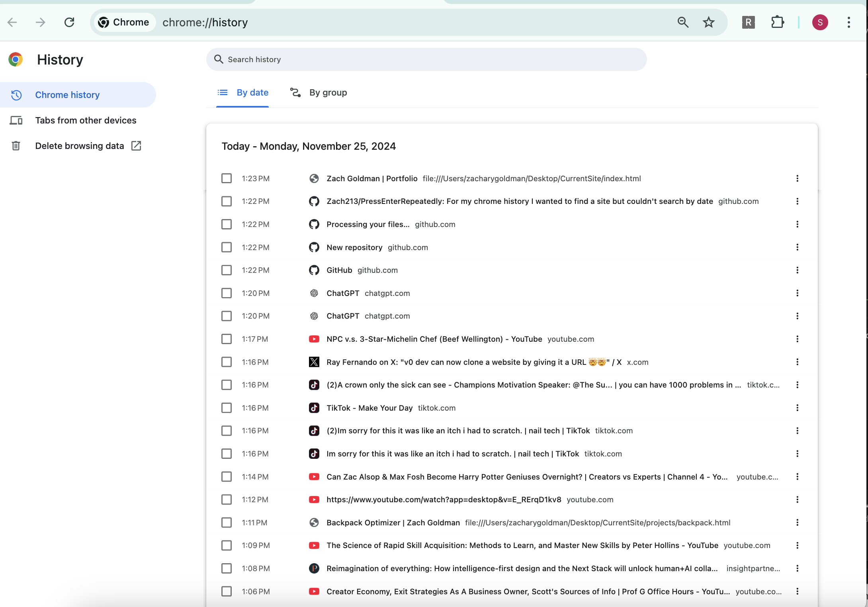Screen dimensions: 868x607
Task: Open NPC v.s. 3-Star-Michelin Chef YouTube link
Action: click(x=434, y=339)
